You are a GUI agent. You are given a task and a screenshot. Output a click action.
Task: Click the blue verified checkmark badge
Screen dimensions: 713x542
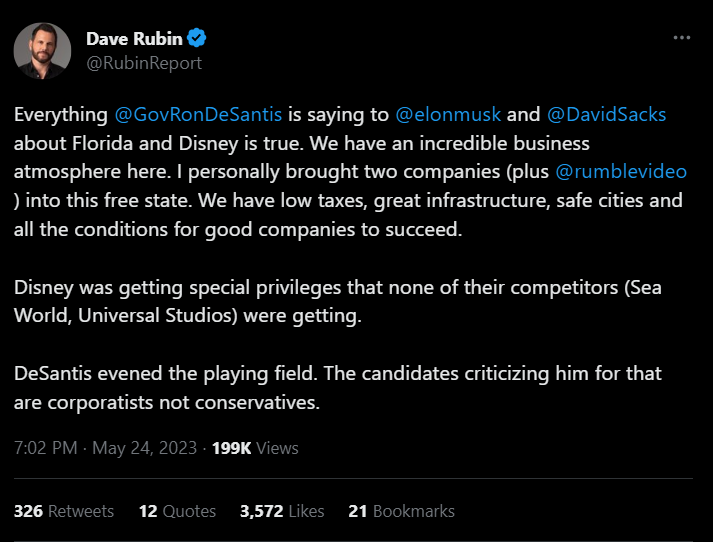(x=199, y=39)
